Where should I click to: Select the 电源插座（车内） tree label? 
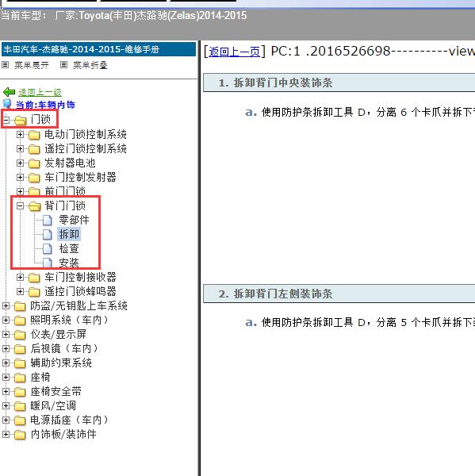click(69, 420)
